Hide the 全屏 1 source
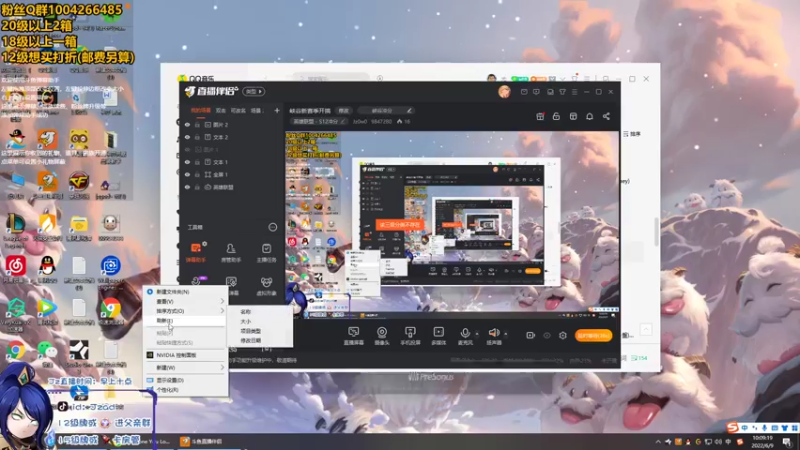Image resolution: width=800 pixels, height=450 pixels. (x=187, y=174)
